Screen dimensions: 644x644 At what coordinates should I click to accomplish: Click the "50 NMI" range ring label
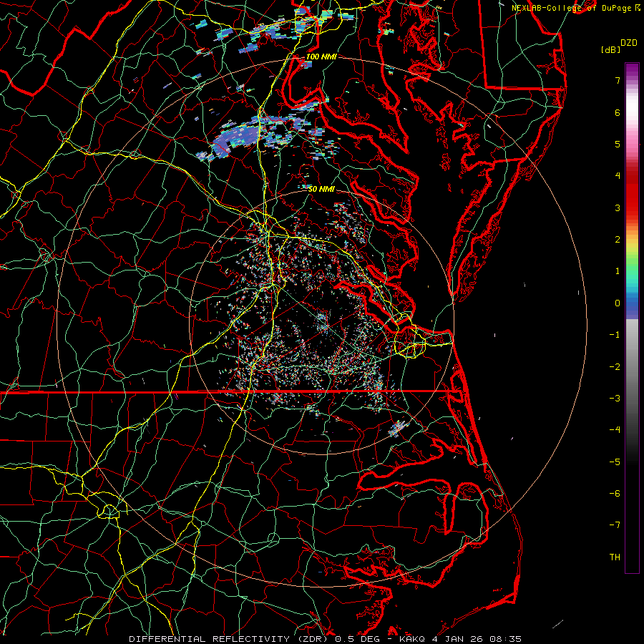pos(321,189)
